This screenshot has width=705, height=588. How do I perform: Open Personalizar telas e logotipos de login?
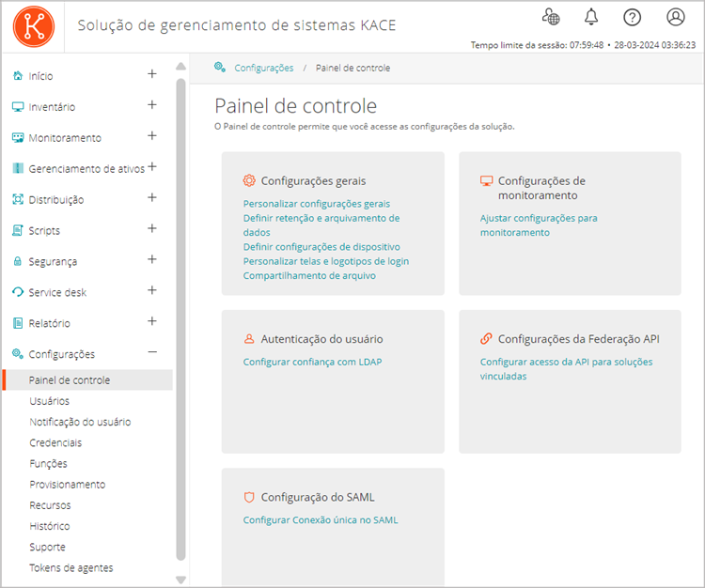326,261
